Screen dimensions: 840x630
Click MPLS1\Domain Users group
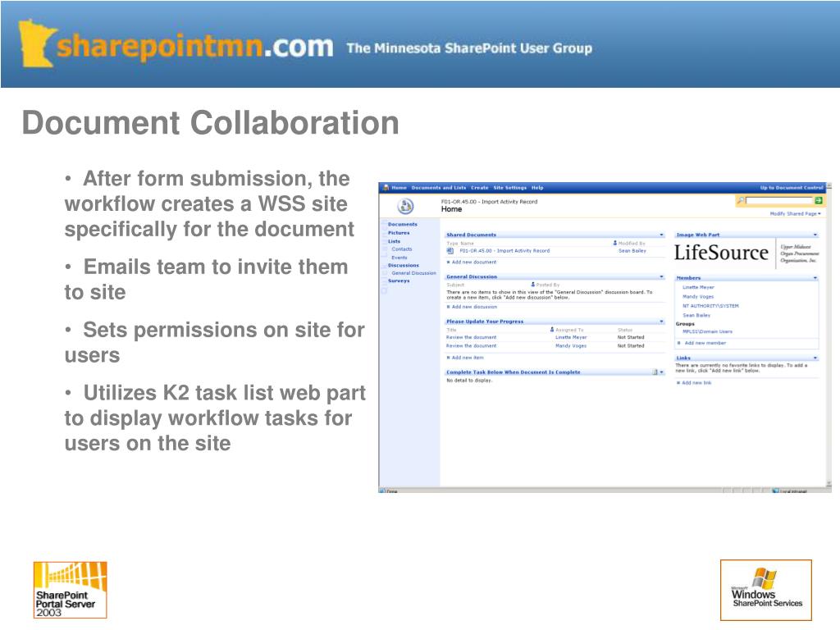[707, 331]
